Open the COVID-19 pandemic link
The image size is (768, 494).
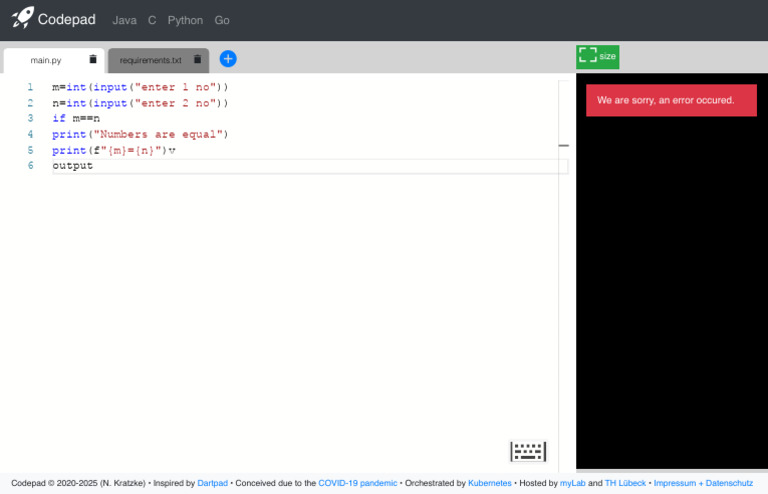pos(358,483)
